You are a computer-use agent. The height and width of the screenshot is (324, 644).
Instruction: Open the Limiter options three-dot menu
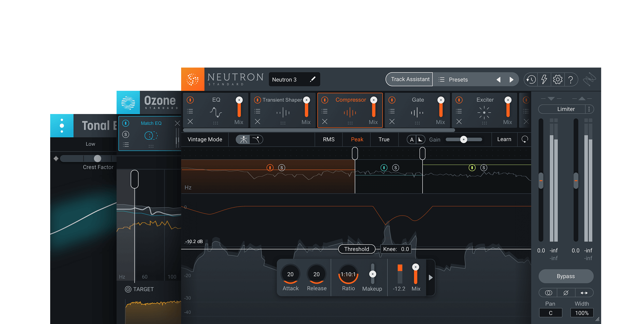(x=589, y=109)
